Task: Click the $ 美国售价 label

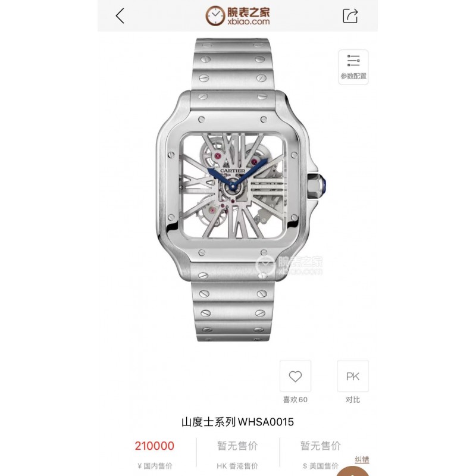Action: [321, 466]
